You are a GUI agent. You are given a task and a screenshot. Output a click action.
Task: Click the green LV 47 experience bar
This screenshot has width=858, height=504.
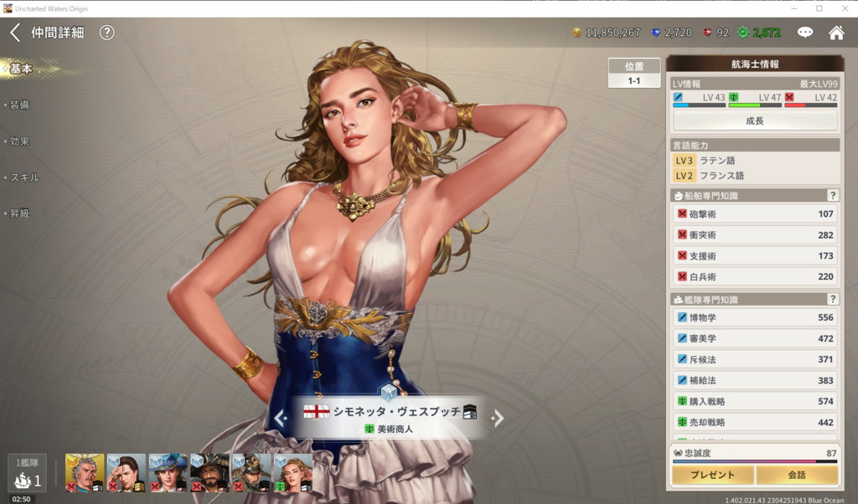click(755, 105)
